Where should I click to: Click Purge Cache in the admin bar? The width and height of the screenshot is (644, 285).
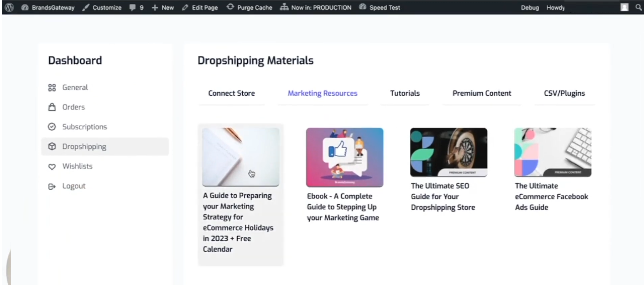pos(249,7)
